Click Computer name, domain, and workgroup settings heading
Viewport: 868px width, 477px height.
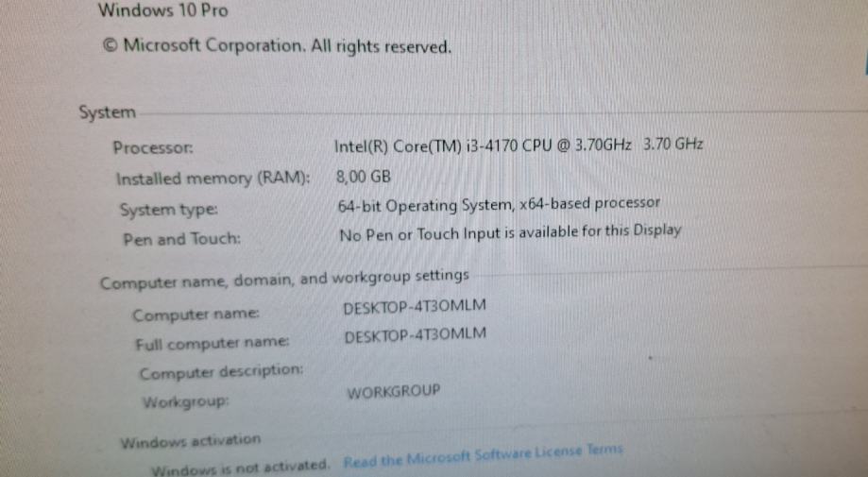pyautogui.click(x=284, y=279)
